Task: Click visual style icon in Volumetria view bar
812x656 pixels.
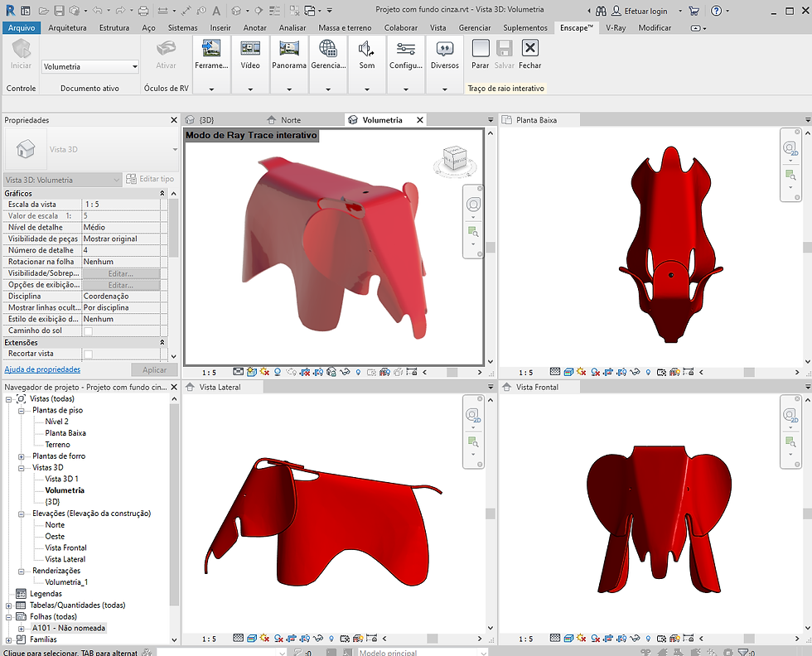Action: (252, 372)
